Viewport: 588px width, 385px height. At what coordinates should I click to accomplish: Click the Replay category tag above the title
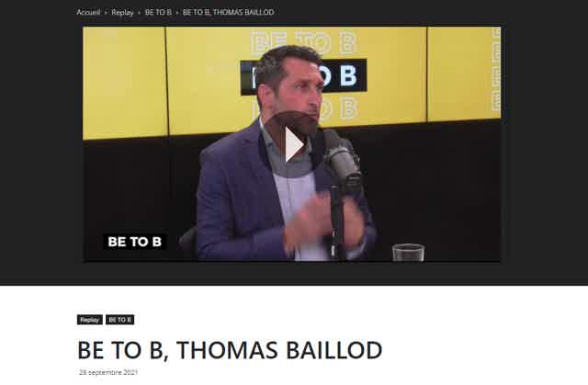[x=90, y=320]
